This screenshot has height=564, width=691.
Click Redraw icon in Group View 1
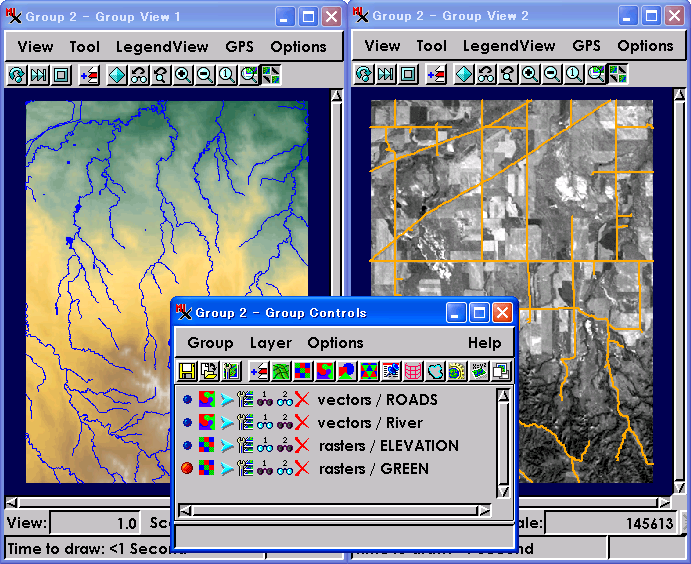click(x=17, y=75)
